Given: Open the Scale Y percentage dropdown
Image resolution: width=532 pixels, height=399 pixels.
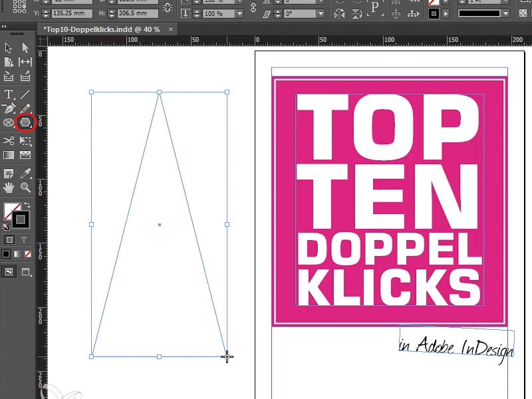Looking at the screenshot, I should (240, 13).
